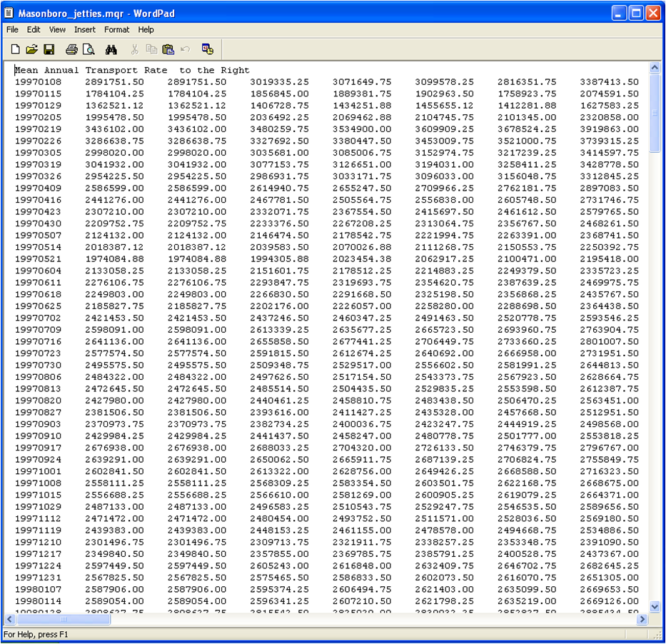This screenshot has width=666, height=644.
Task: Click date value 19970409
Action: (x=39, y=188)
